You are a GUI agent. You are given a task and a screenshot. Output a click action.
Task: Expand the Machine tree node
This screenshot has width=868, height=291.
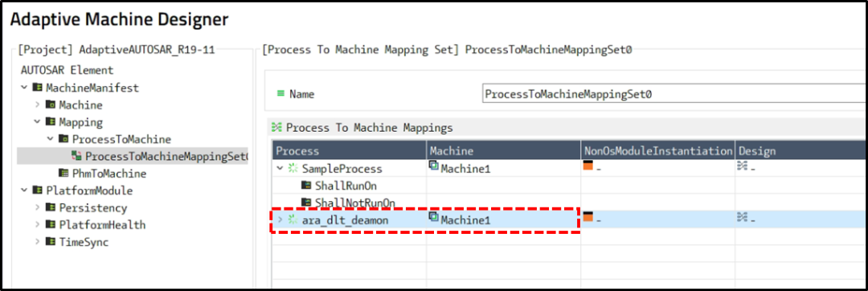point(37,105)
